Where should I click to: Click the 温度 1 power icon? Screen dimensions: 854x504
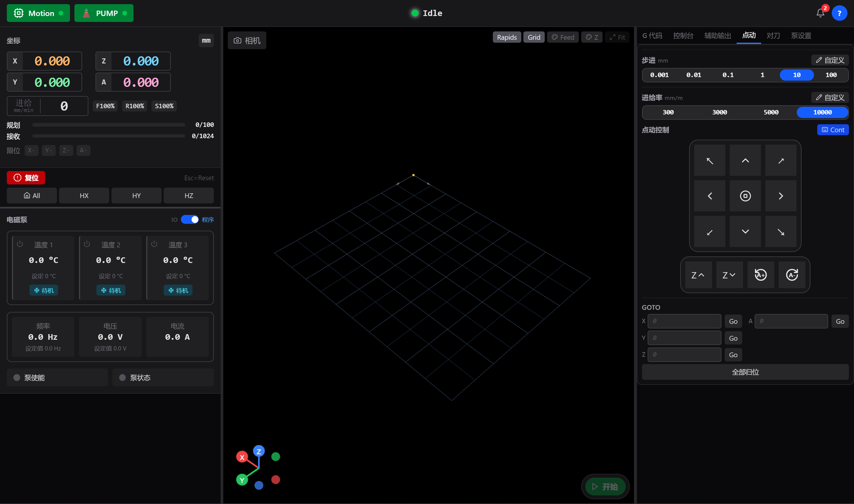point(20,244)
